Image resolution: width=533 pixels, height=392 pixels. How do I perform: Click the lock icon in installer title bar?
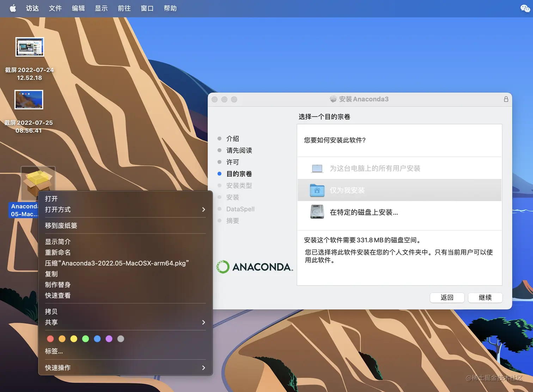pyautogui.click(x=506, y=99)
